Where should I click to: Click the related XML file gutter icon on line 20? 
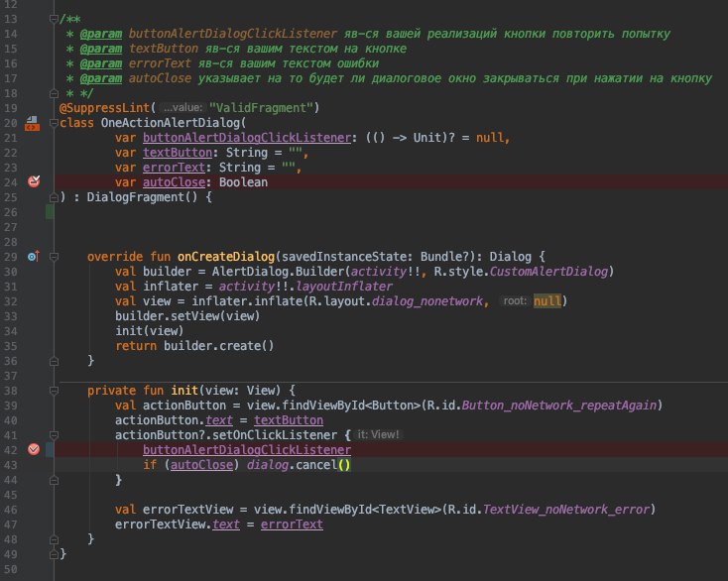(32, 123)
